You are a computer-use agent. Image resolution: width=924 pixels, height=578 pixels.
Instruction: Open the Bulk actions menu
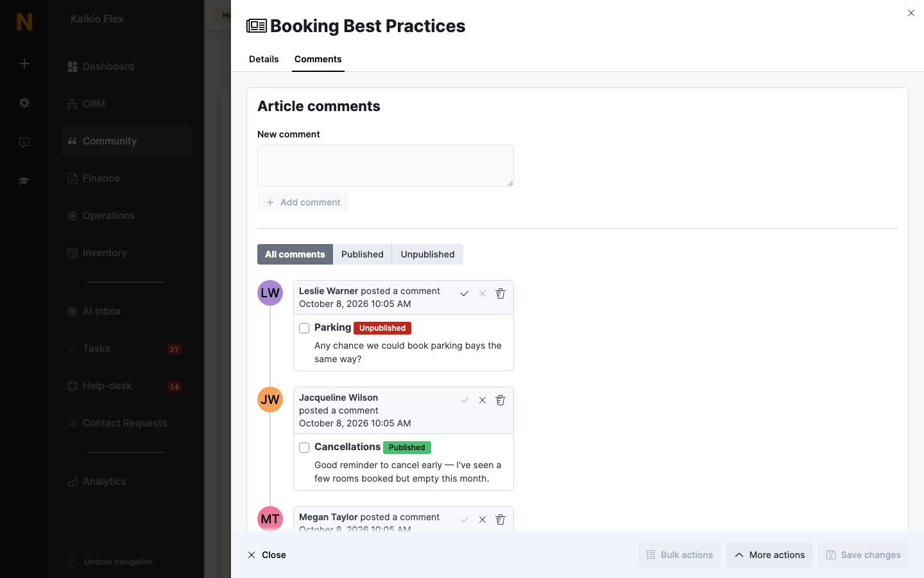[680, 555]
